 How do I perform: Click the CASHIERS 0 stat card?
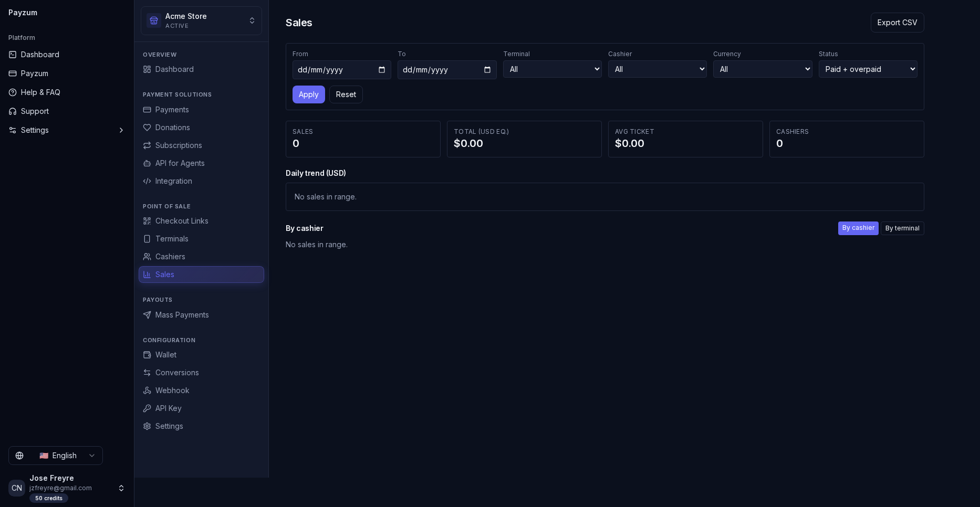(x=847, y=139)
